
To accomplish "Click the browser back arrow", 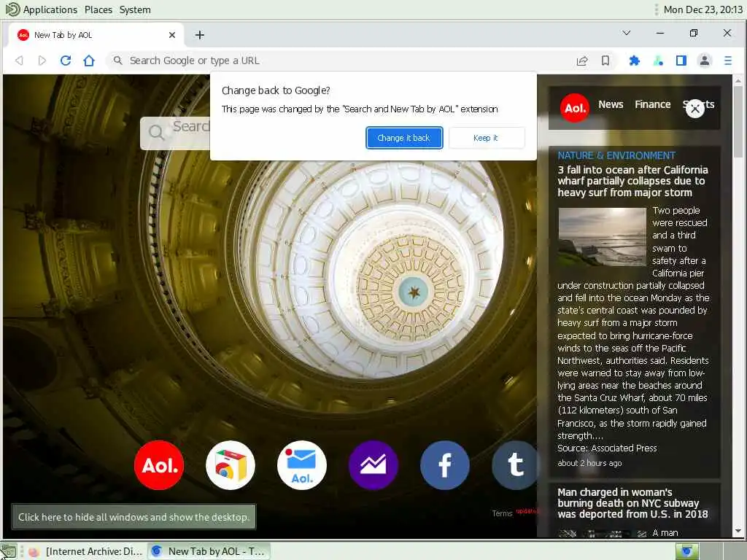I will [19, 61].
